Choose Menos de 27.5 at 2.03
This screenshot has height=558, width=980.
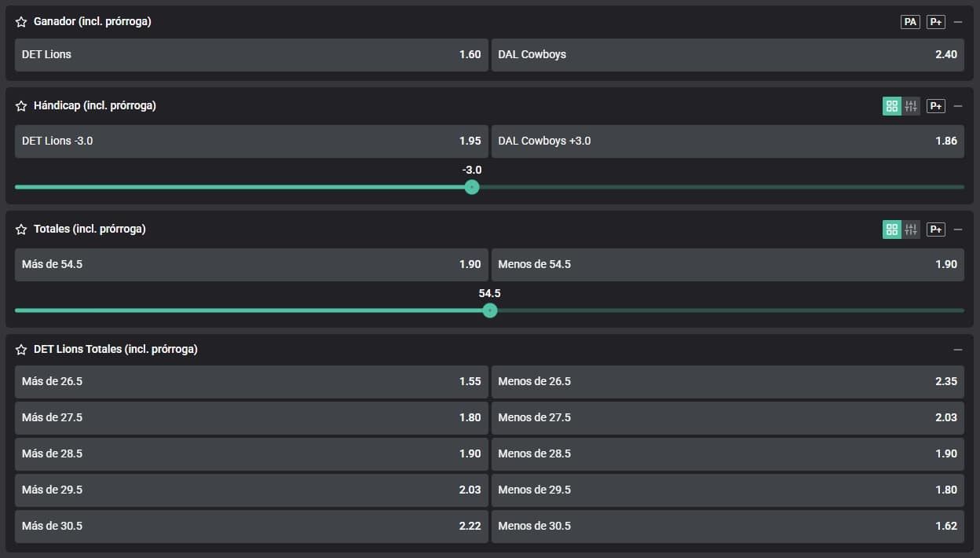point(727,418)
